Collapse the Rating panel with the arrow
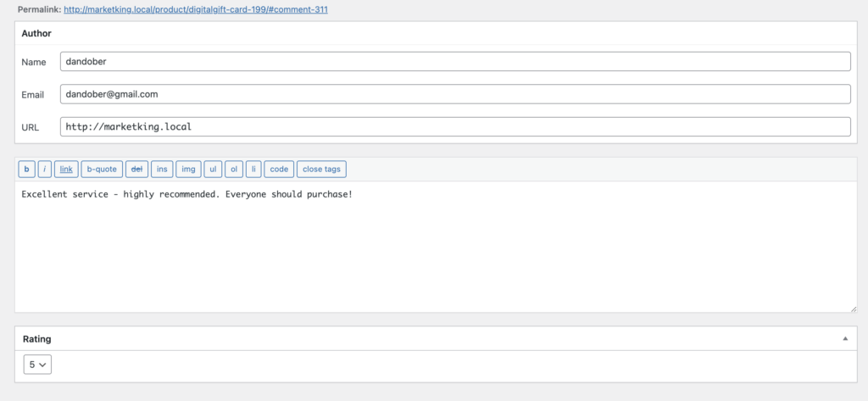 click(845, 338)
